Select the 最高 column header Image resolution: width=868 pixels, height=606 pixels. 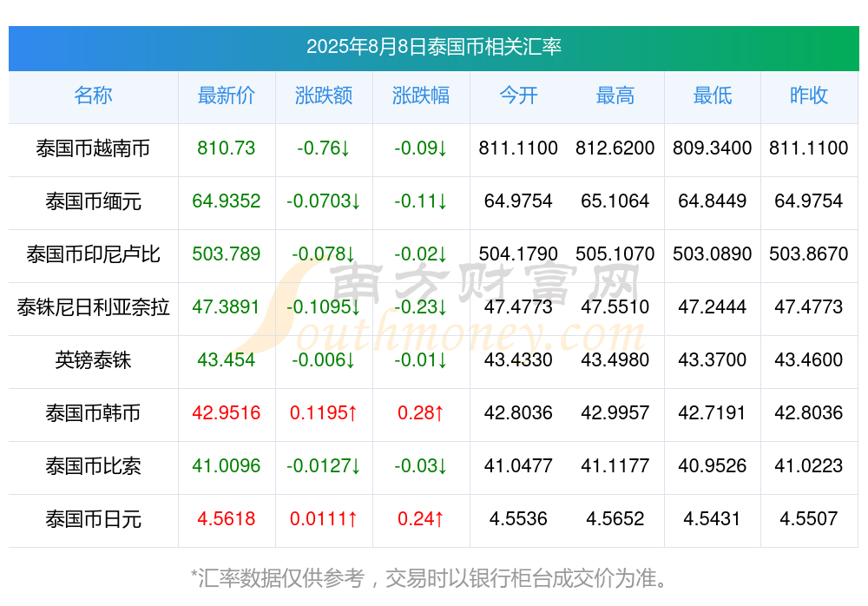coord(615,96)
